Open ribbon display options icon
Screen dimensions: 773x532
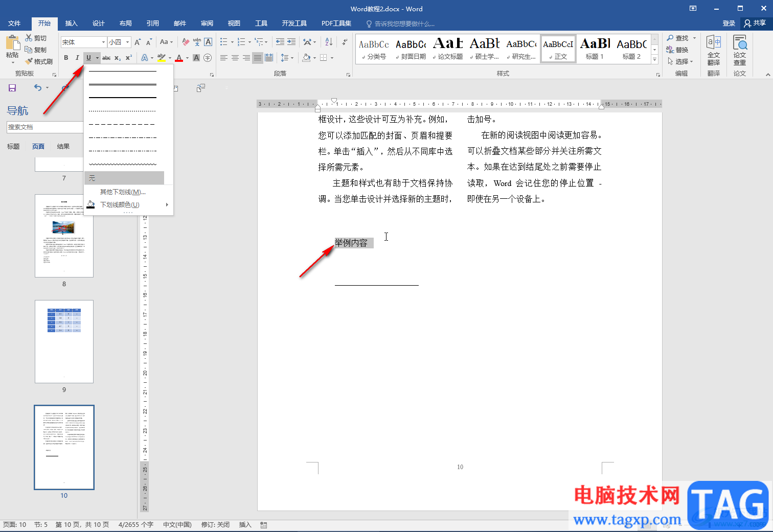point(693,9)
